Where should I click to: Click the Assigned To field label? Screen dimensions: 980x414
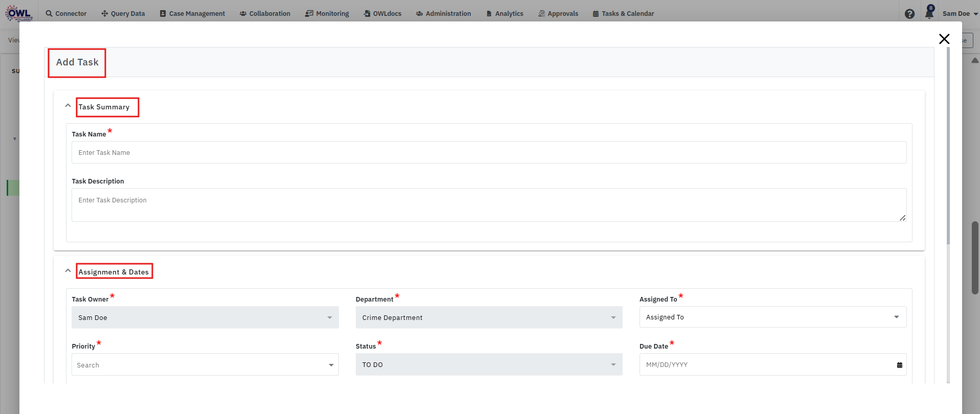click(x=658, y=299)
